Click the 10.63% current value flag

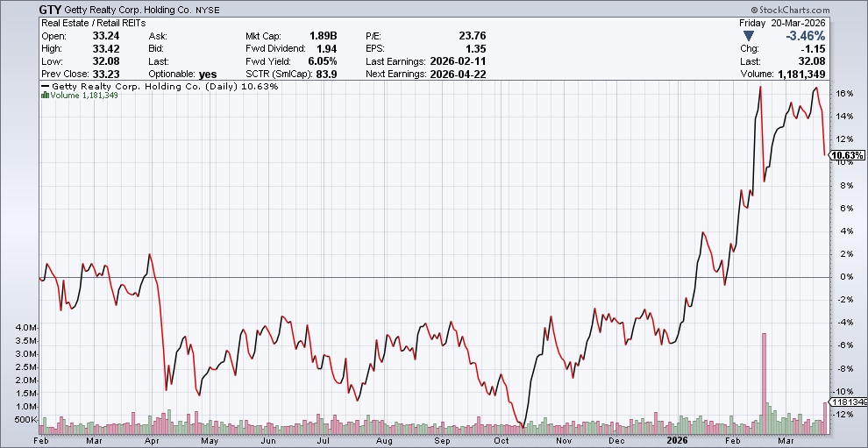[847, 155]
